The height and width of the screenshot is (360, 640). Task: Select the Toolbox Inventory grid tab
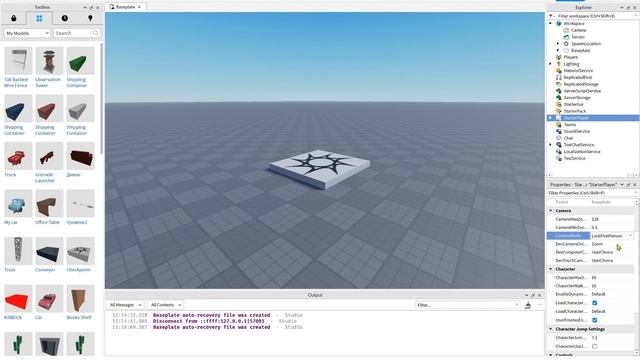coord(39,18)
